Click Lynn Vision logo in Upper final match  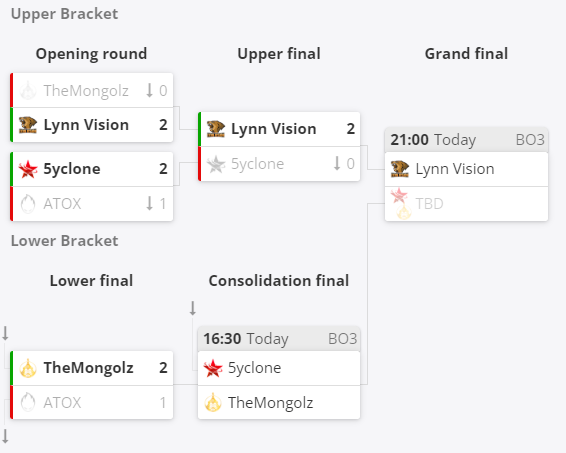point(215,129)
